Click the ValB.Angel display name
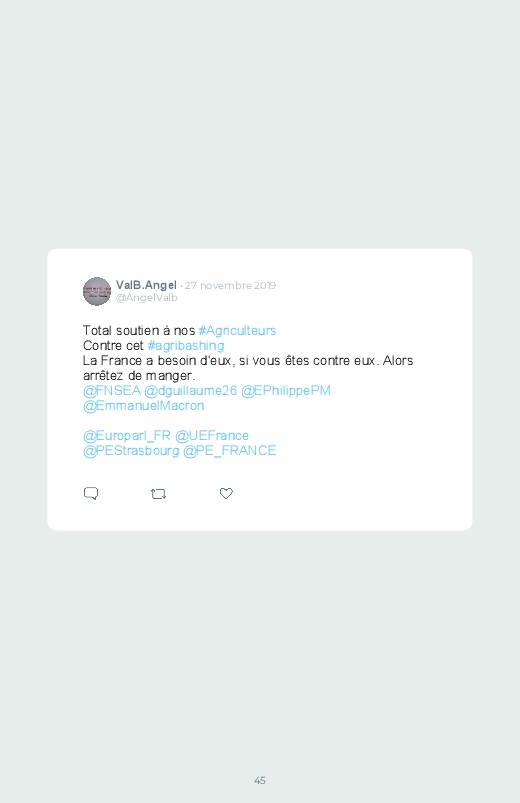Image resolution: width=520 pixels, height=803 pixels. tap(146, 285)
